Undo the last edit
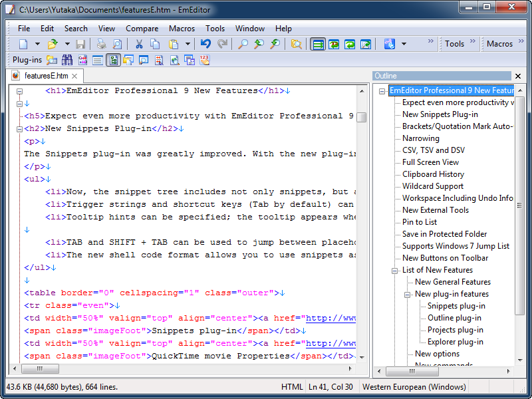Screen dimensions: 532x399 (205, 44)
